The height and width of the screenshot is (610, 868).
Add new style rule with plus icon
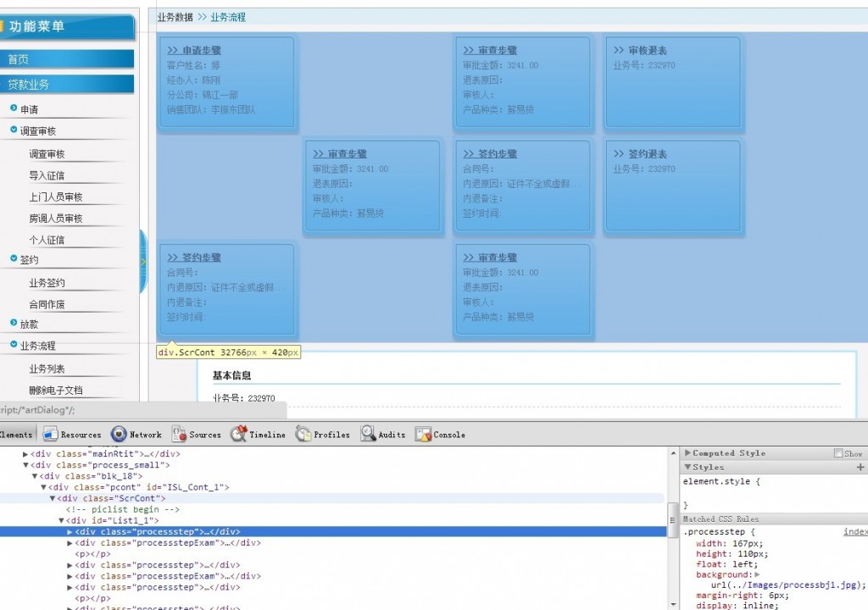point(860,467)
